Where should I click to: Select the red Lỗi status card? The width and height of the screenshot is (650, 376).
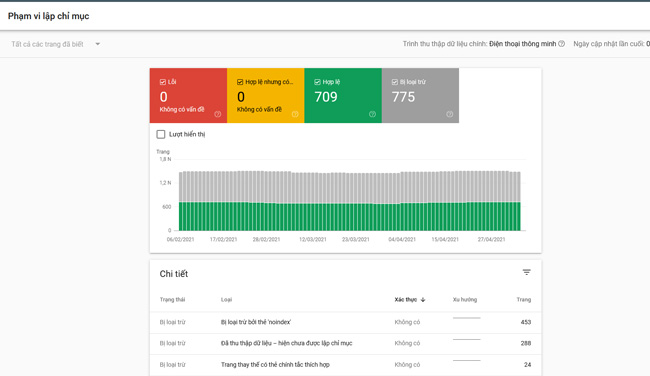(188, 95)
